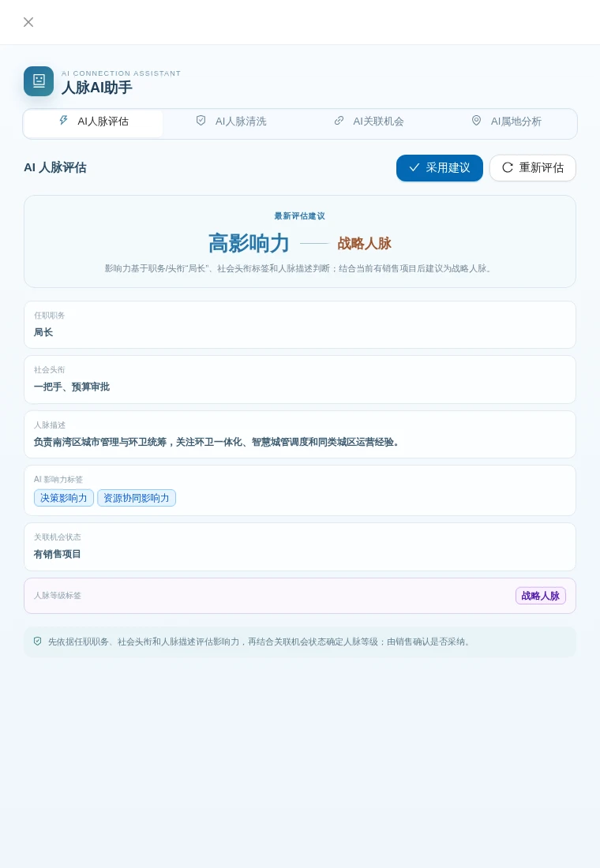Screen dimensions: 600x868
Task: Click the explanation text beginning 影响力基于职务
Action: pyautogui.click(x=298, y=268)
